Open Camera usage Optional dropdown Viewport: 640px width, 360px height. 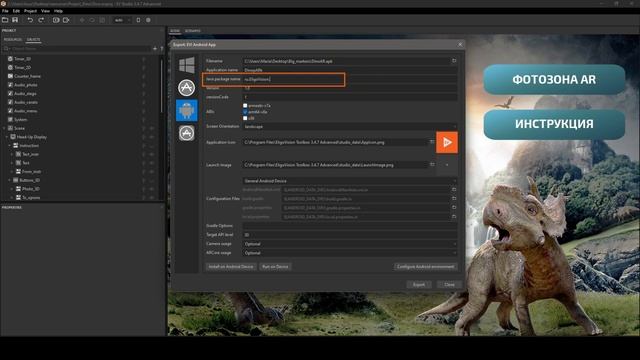(350, 244)
